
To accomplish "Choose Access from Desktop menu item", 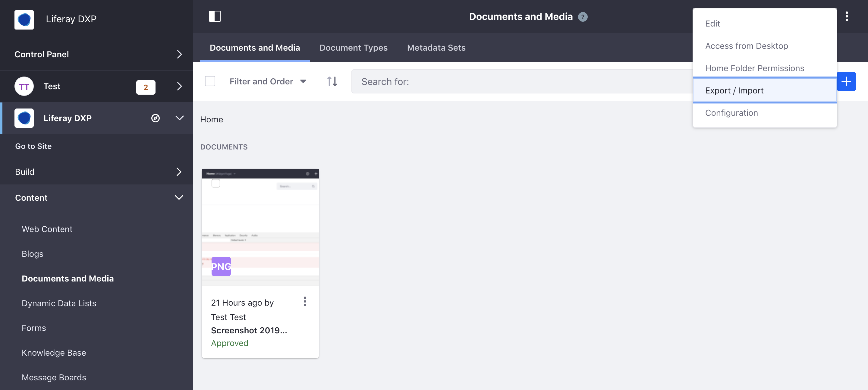I will click(765, 46).
